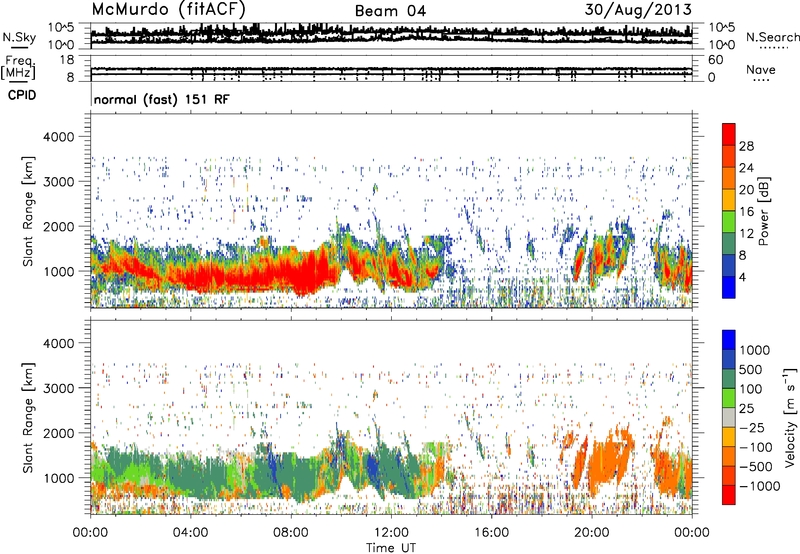Click the Beam 04 label
800x554 pixels.
[390, 11]
